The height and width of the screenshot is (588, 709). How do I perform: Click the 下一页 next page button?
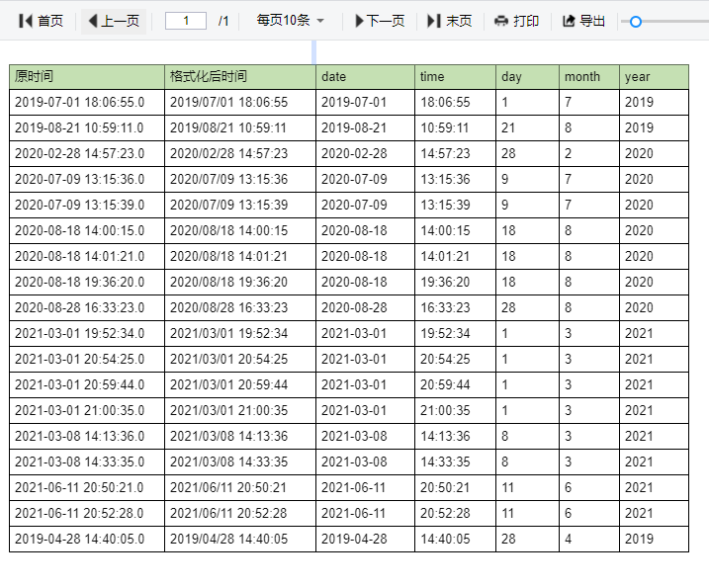tap(380, 21)
